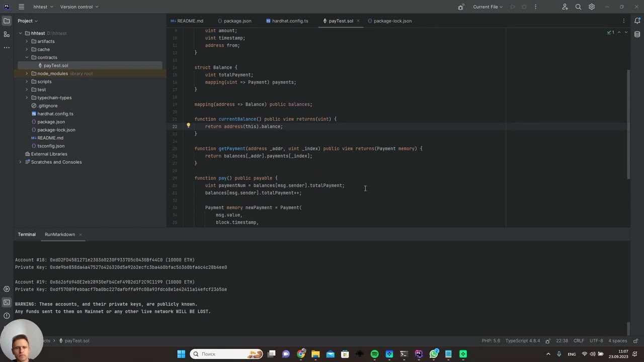644x362 pixels.
Task: Open editor tabs more options menu
Action: [x=624, y=21]
